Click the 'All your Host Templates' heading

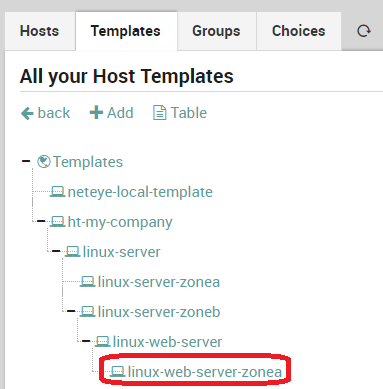click(x=127, y=76)
